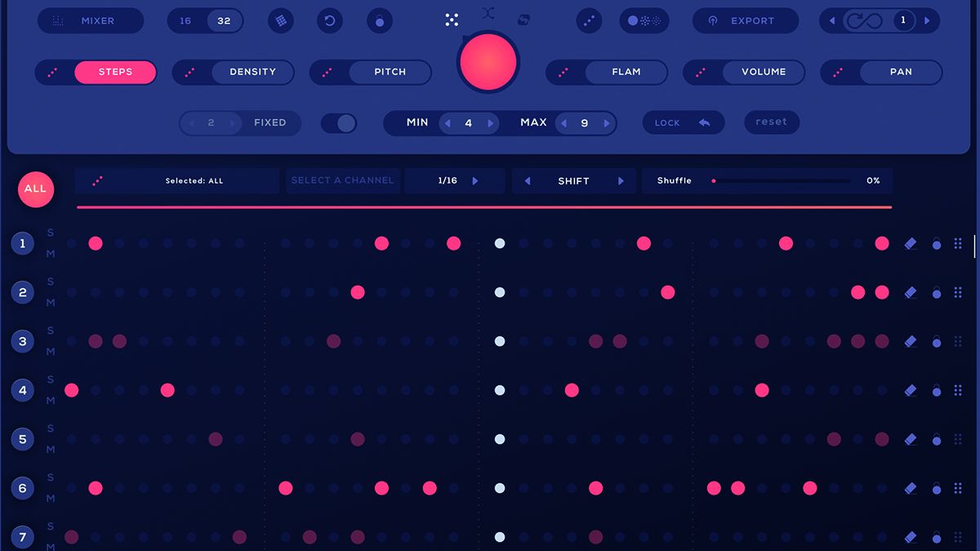The height and width of the screenshot is (551, 980).
Task: Click the dice icon next to STEPS
Action: tap(53, 72)
